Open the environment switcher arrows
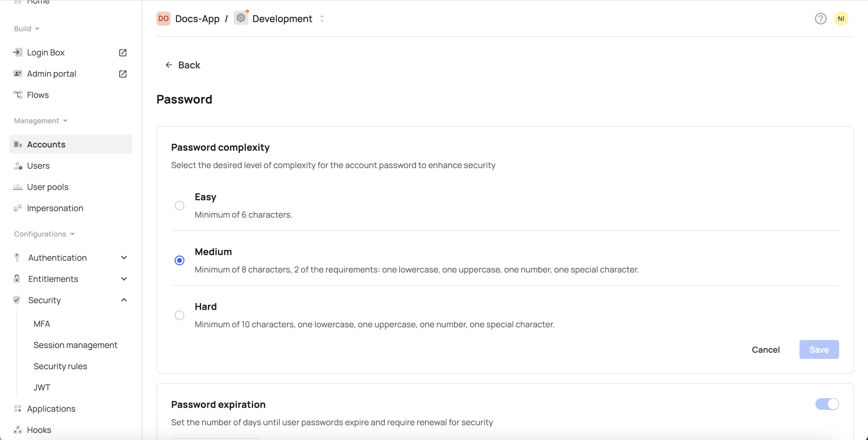 click(x=322, y=19)
